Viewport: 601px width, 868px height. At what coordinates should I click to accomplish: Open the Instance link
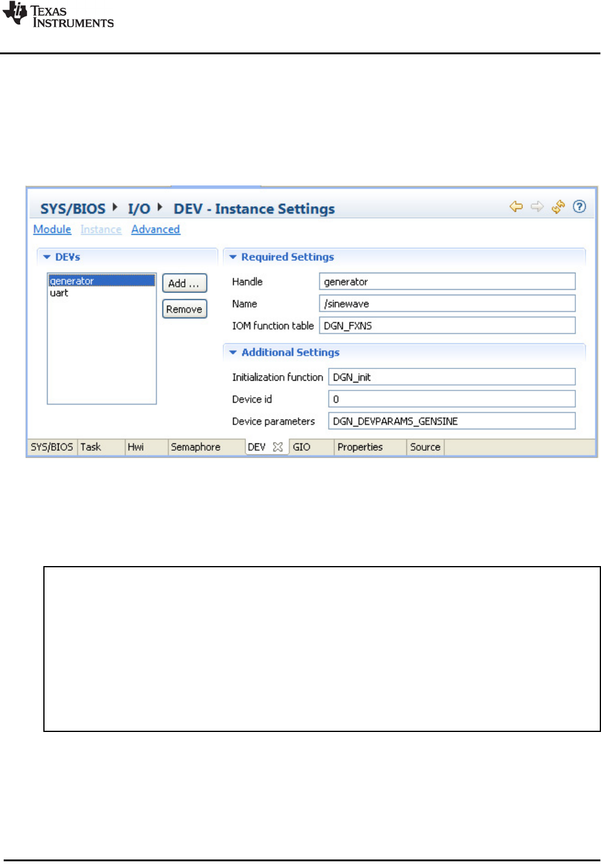(x=101, y=229)
